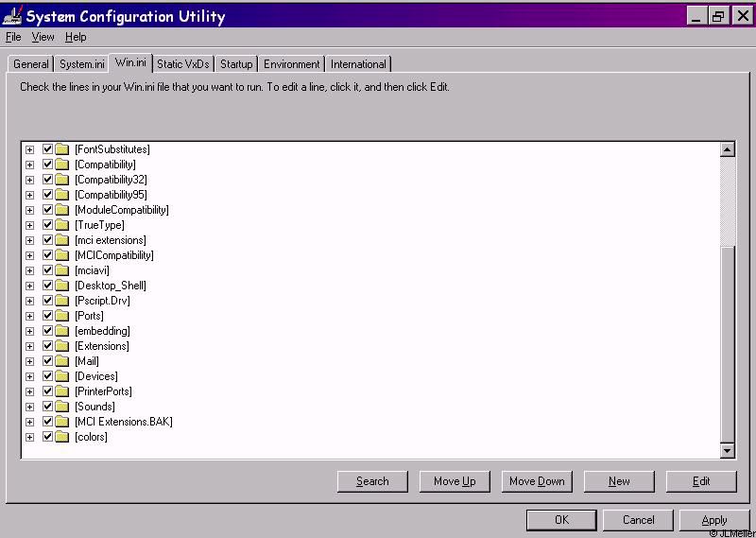The image size is (756, 538).
Task: Click the colors folder icon
Action: (61, 437)
